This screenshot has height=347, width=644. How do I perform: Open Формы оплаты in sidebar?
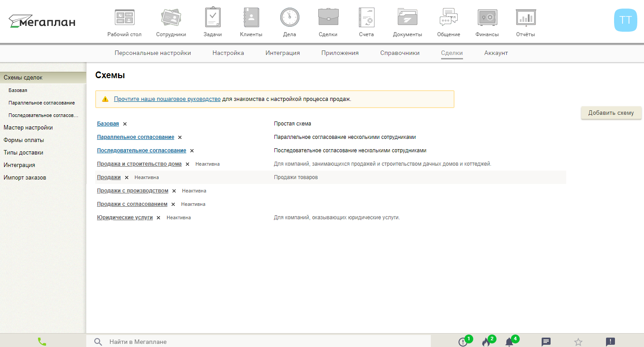[x=24, y=140]
